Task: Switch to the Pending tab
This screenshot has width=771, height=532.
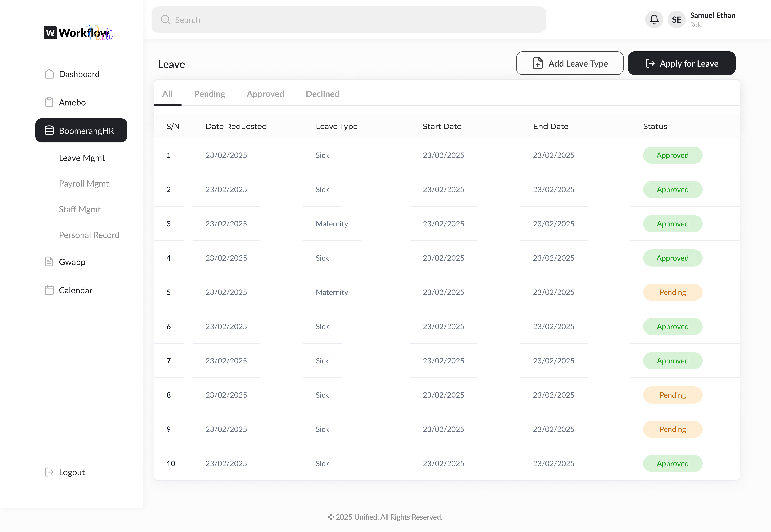Action: tap(210, 94)
